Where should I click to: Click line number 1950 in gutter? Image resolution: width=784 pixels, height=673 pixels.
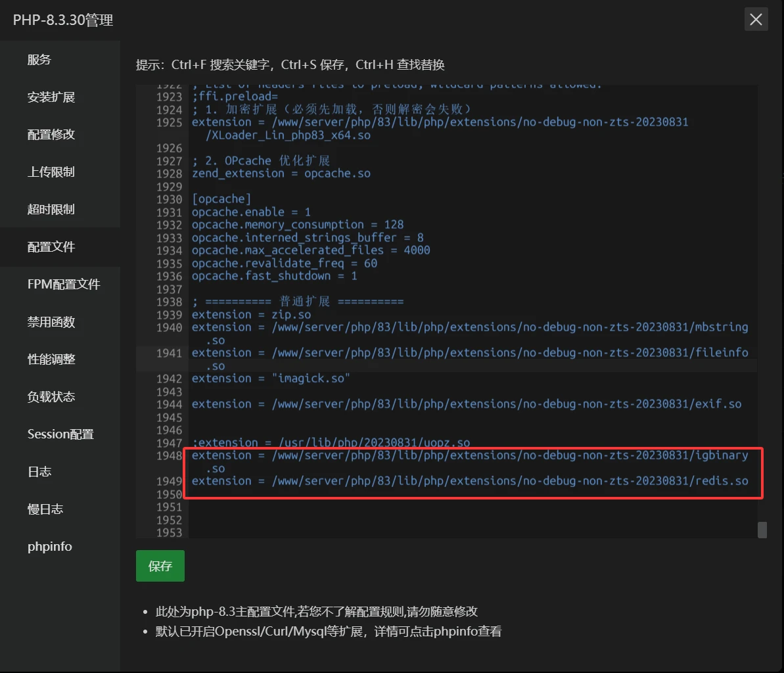tap(170, 494)
